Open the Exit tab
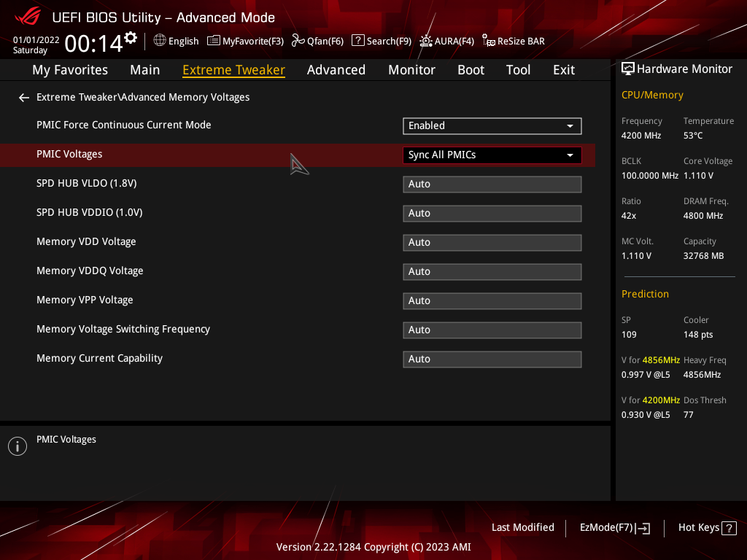 (x=564, y=70)
